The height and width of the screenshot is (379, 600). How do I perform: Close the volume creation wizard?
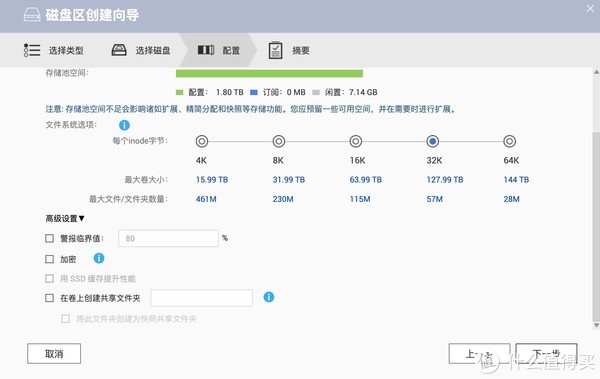(x=590, y=8)
